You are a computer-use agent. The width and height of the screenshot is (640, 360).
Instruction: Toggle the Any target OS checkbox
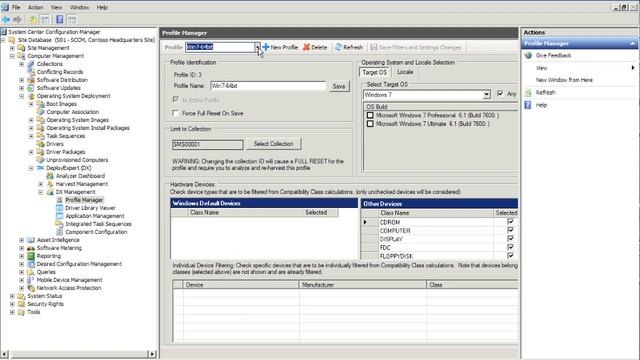[x=500, y=93]
